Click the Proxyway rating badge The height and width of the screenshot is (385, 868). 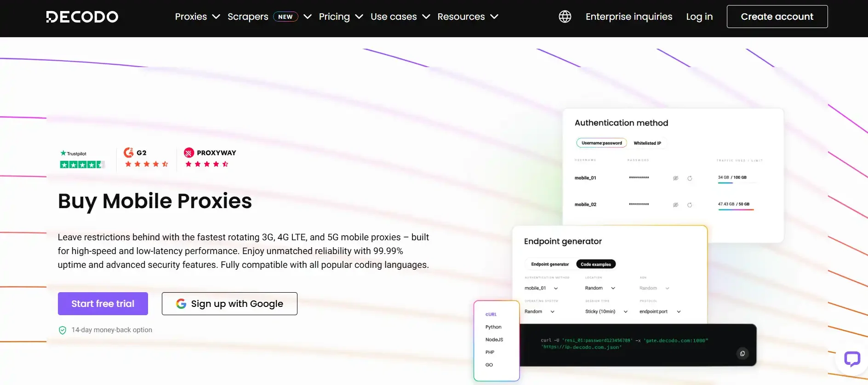210,158
